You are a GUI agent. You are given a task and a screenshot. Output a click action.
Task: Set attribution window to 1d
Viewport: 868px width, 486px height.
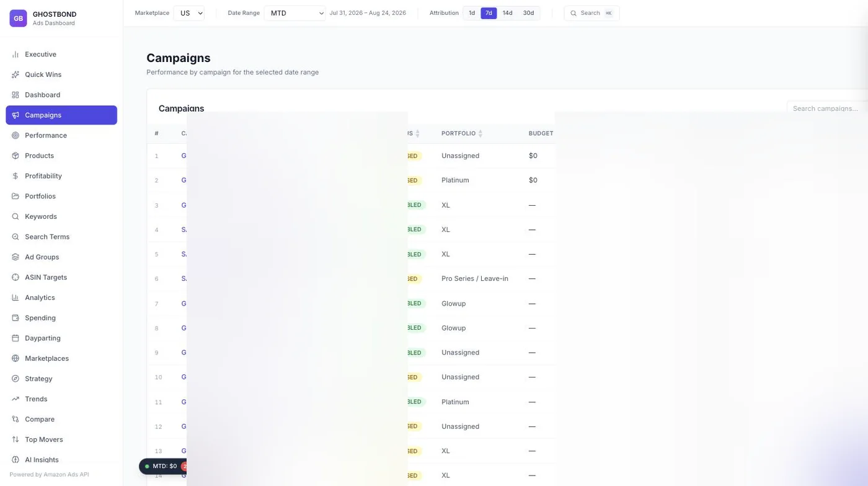pos(472,13)
